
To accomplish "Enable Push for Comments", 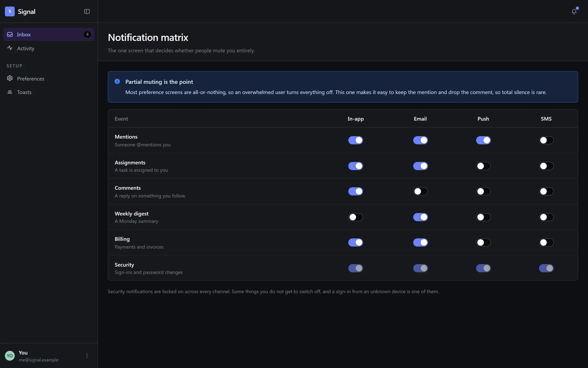I will (x=483, y=191).
